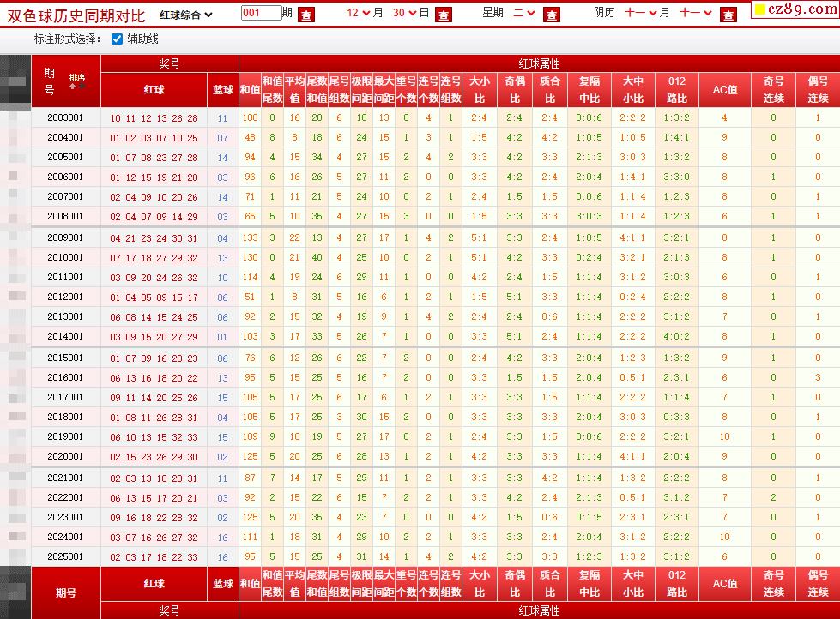Image resolution: width=840 pixels, height=619 pixels.
Task: Open the lunar day dropdown before 查
Action: [695, 14]
